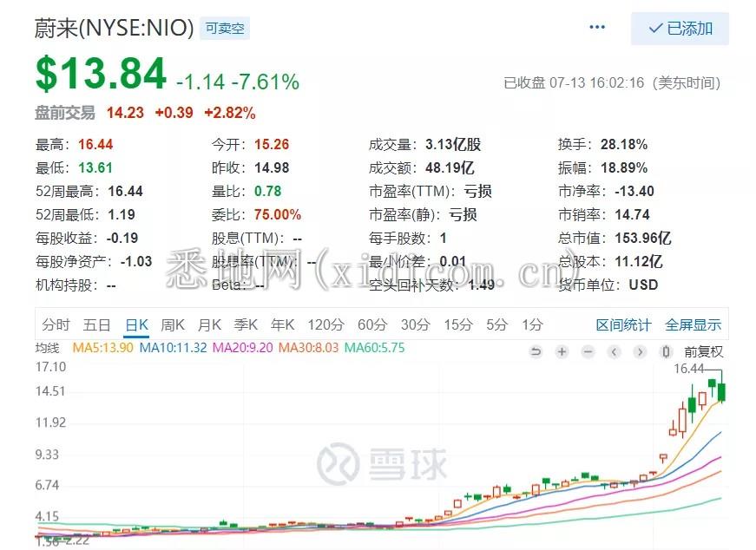Screen dimensions: 756x550
Task: Click the 52周最低 value 1.19
Action: click(x=122, y=214)
